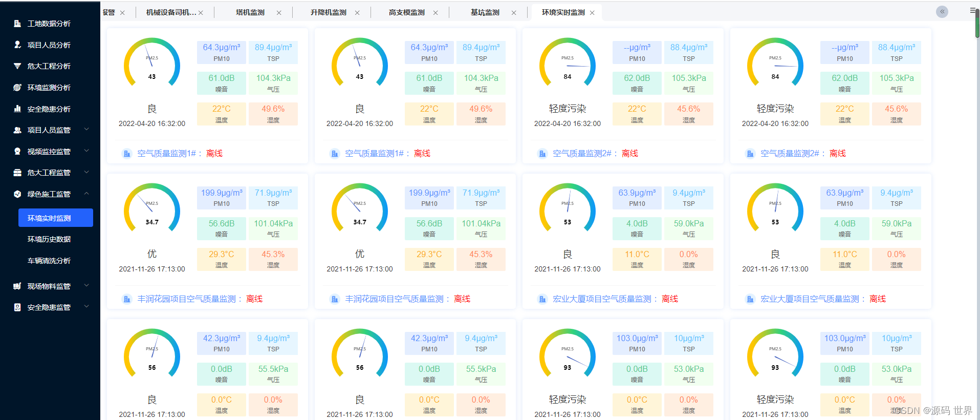Switch to the 高支模监测 tab
Screen dimensions: 980x420
pos(407,13)
